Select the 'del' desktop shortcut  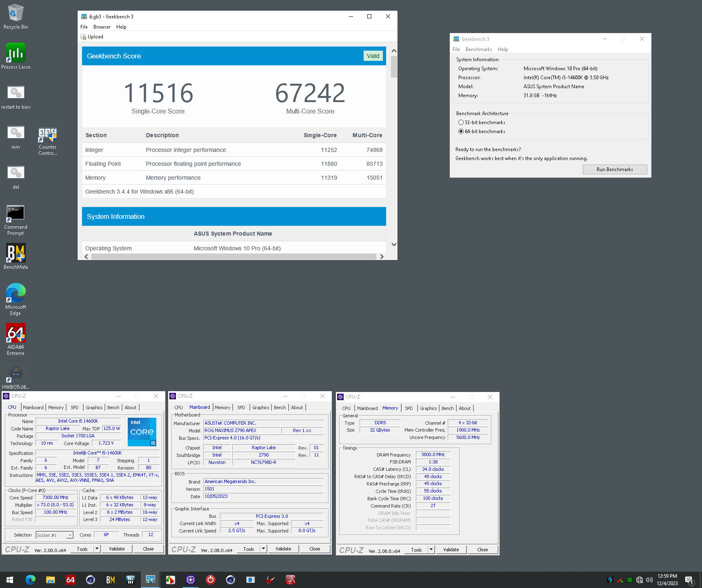point(16,177)
